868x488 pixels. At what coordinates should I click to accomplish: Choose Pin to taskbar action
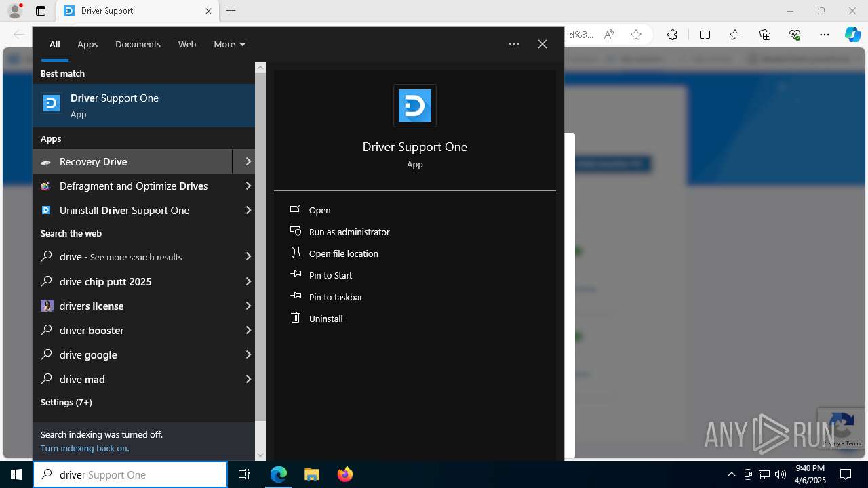(x=336, y=297)
